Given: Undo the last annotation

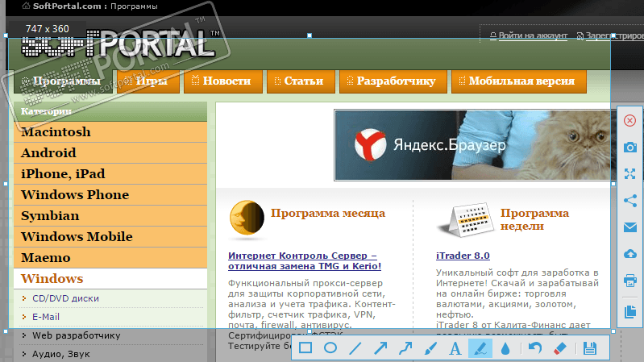Looking at the screenshot, I should coord(534,348).
